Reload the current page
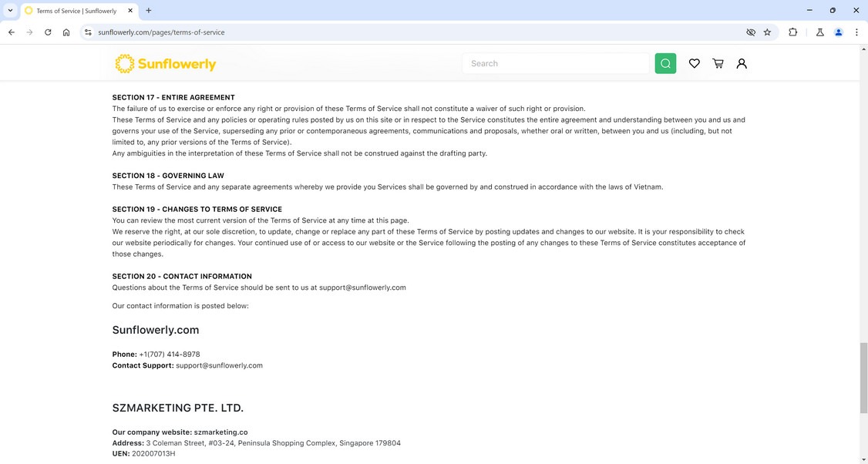The width and height of the screenshot is (868, 464). tap(48, 32)
